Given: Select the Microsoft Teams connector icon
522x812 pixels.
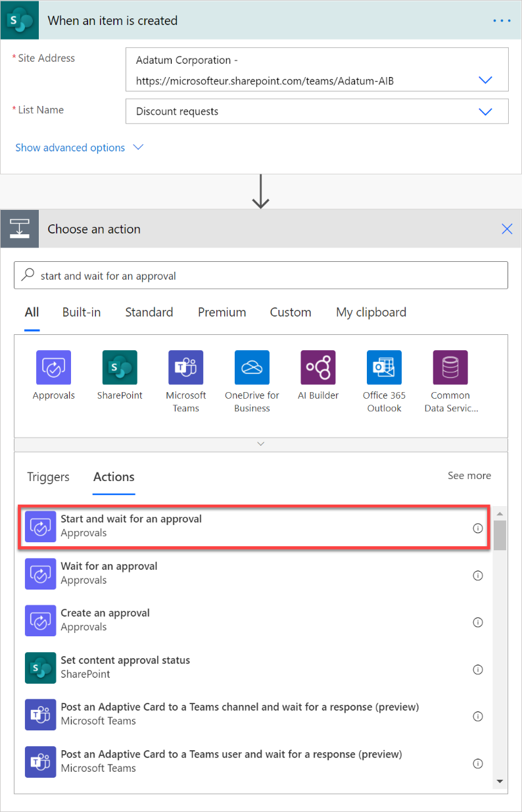Looking at the screenshot, I should click(x=186, y=367).
